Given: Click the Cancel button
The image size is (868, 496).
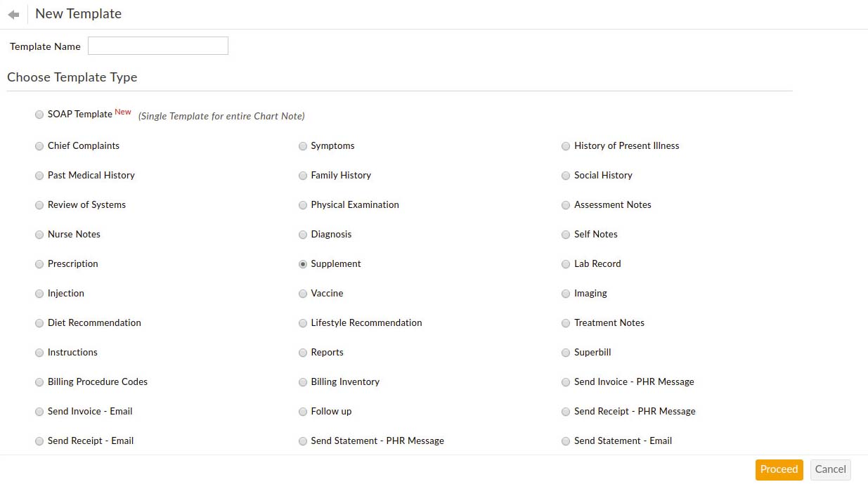Looking at the screenshot, I should [830, 469].
